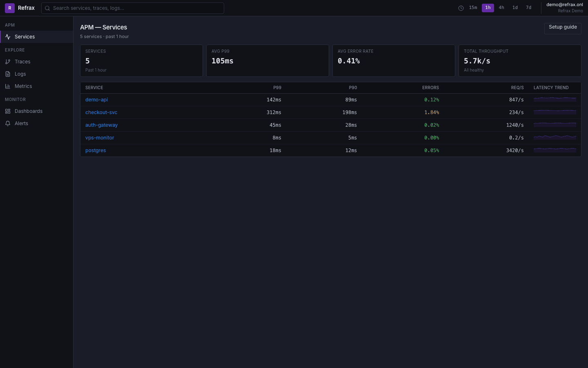The width and height of the screenshot is (588, 368).
Task: Click the TOTAL THROUGHPUT 5.7k/s card
Action: (520, 61)
